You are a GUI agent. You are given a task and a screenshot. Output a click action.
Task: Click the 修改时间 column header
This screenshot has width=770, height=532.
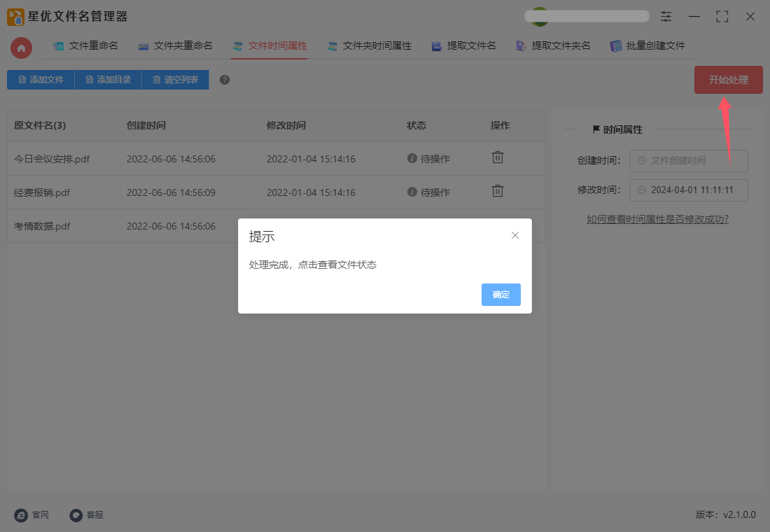pos(286,125)
